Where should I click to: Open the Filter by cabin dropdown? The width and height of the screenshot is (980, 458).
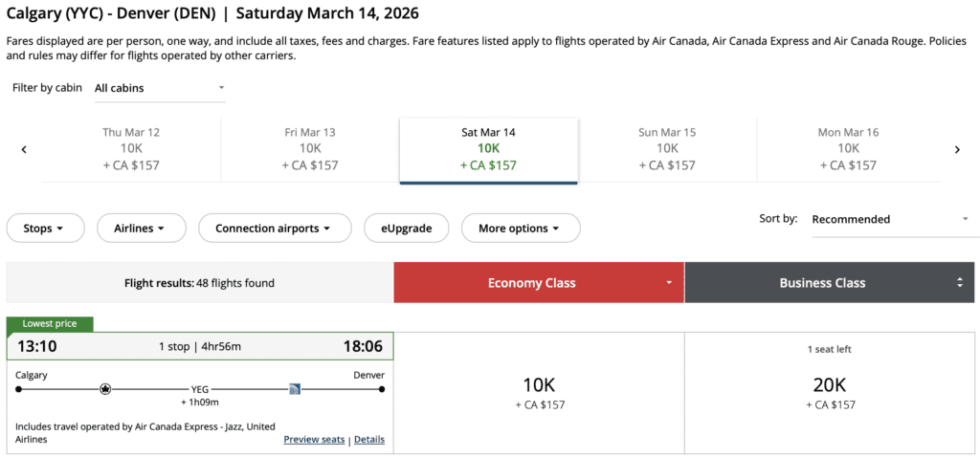159,88
